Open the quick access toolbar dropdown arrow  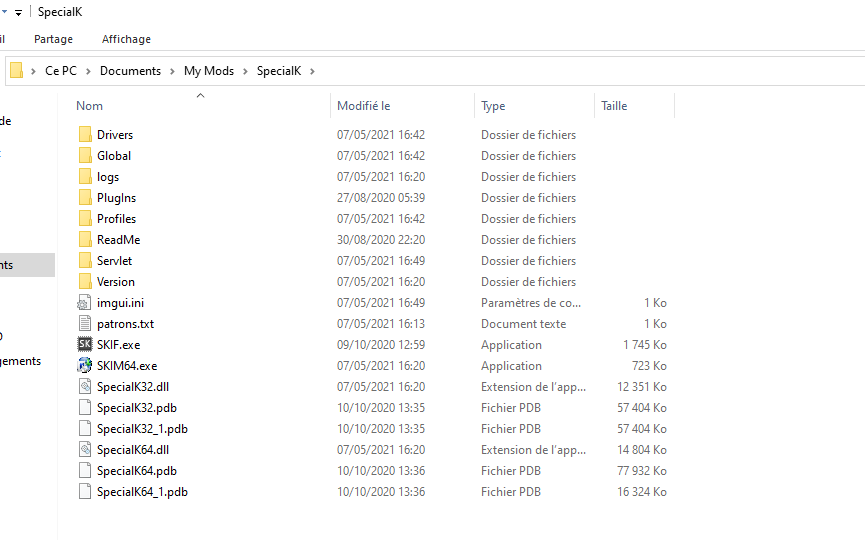click(18, 12)
